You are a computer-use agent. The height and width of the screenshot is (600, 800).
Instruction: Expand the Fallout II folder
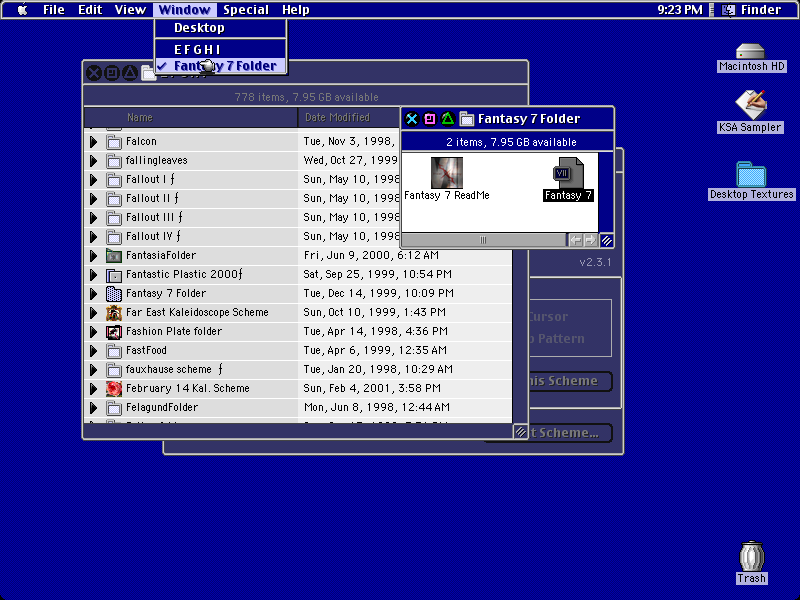click(93, 198)
